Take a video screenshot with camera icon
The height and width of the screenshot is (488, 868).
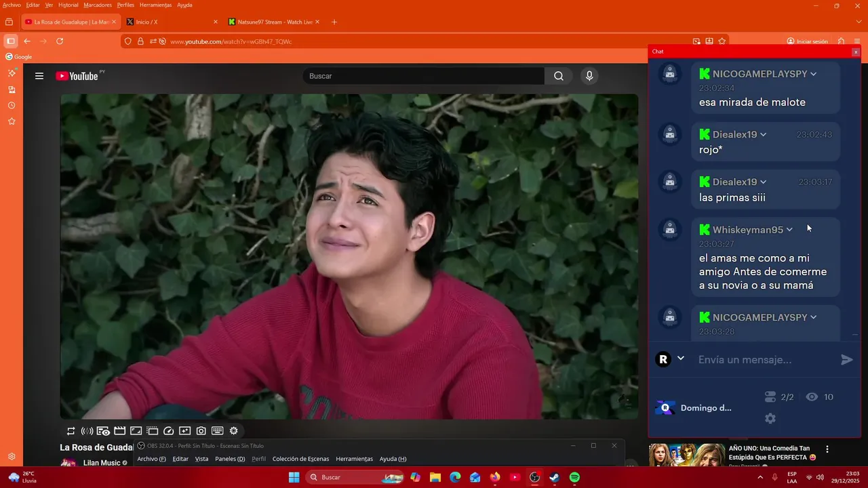pos(201,431)
